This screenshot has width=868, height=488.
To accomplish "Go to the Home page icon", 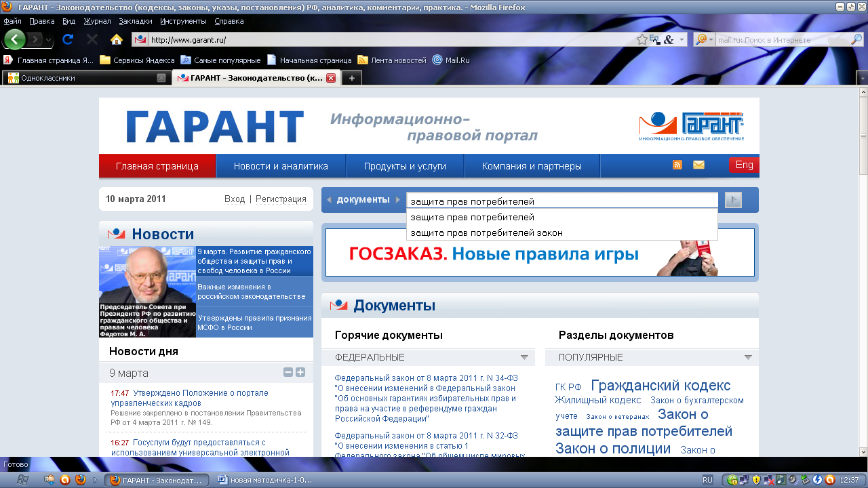I will point(117,39).
